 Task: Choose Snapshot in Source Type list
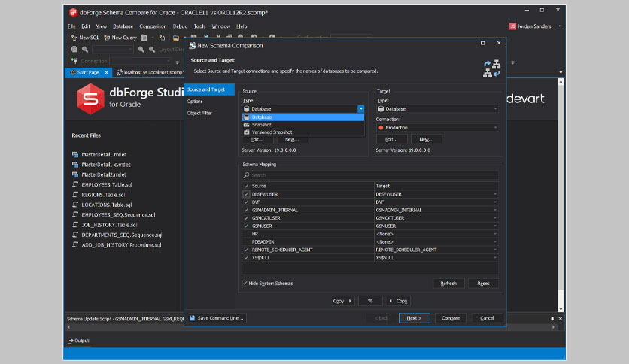[x=303, y=125]
